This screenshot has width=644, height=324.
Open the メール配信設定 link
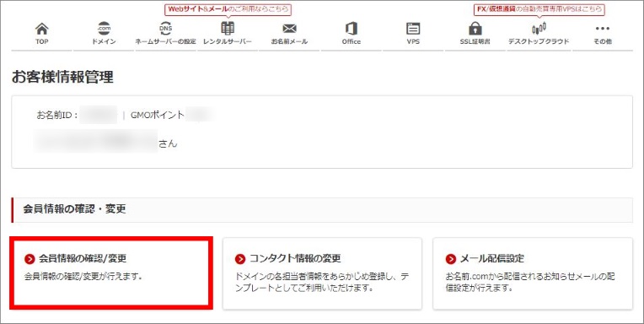click(492, 258)
